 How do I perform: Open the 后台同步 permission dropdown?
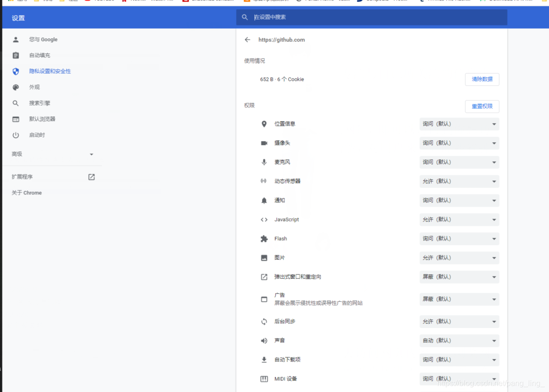[x=459, y=322]
